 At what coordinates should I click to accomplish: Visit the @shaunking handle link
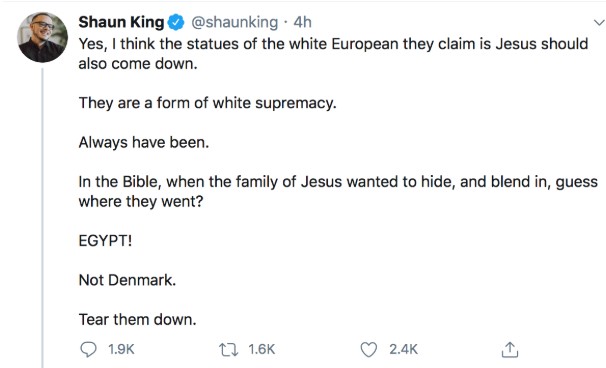[235, 22]
